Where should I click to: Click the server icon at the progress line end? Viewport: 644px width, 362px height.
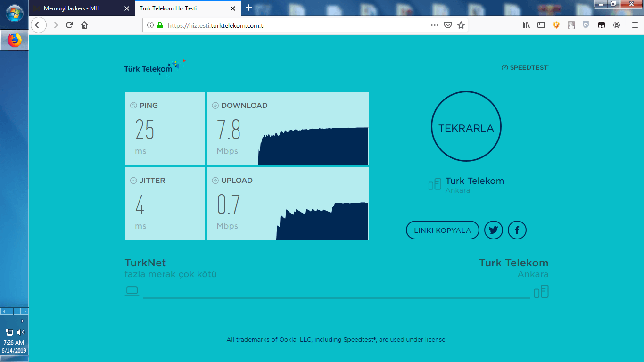(541, 291)
